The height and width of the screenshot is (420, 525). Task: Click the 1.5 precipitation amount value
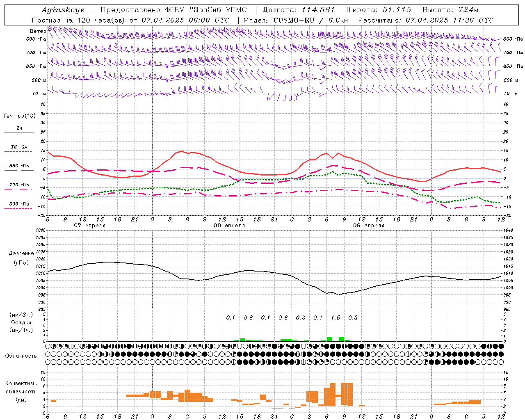pos(336,317)
